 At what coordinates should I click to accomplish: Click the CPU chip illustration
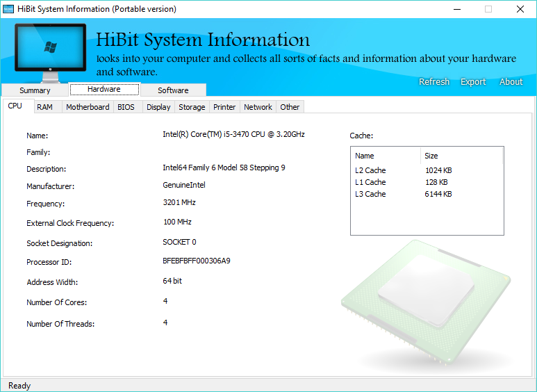click(x=426, y=302)
